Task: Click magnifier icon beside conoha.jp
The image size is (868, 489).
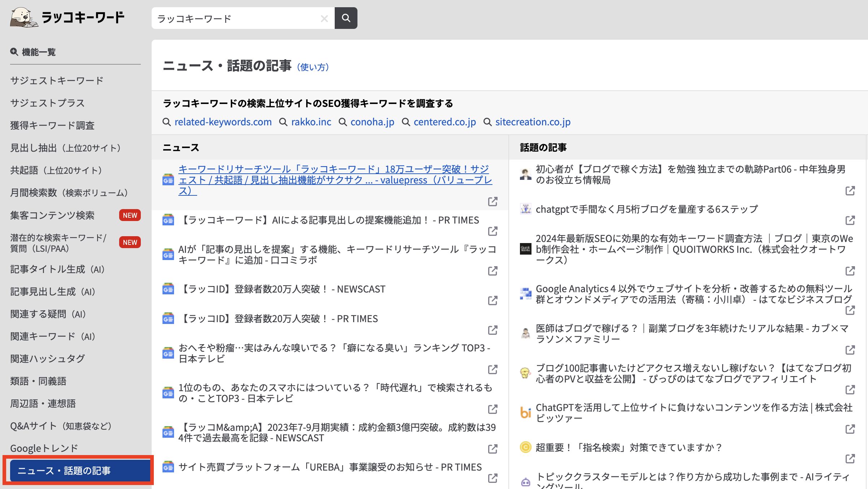Action: (x=343, y=122)
